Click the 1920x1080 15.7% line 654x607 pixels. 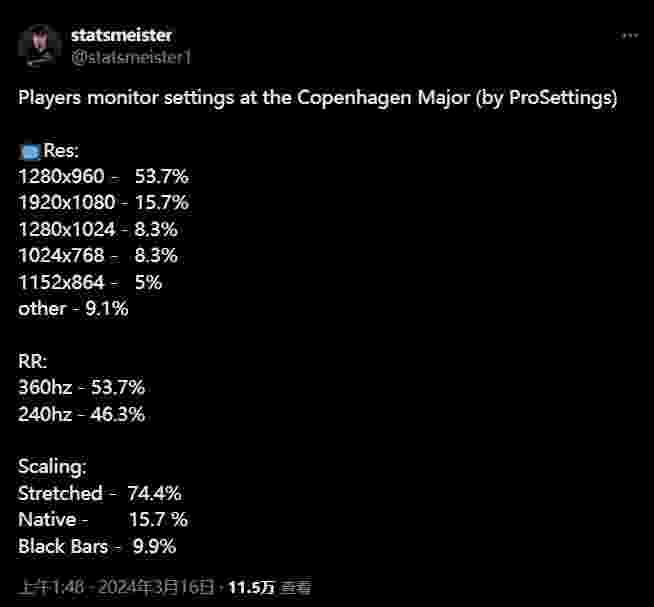(103, 203)
